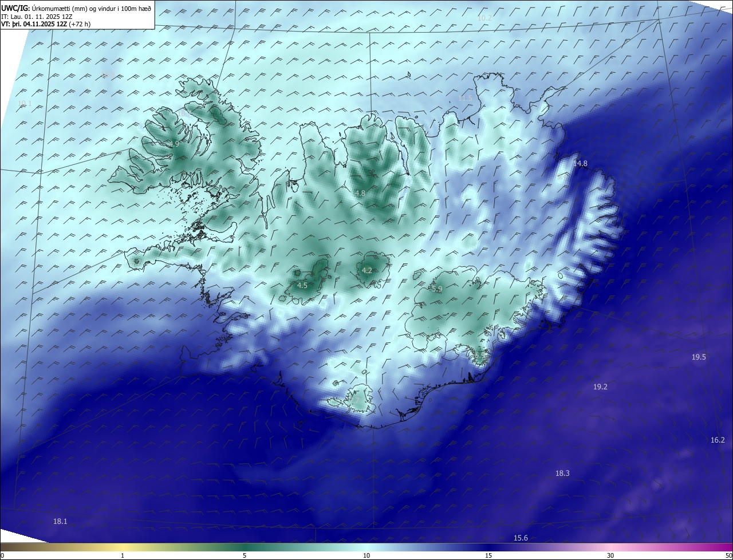Screen dimensions: 733x560
Task: Click the 5.9 value label
Action: [x=437, y=290]
